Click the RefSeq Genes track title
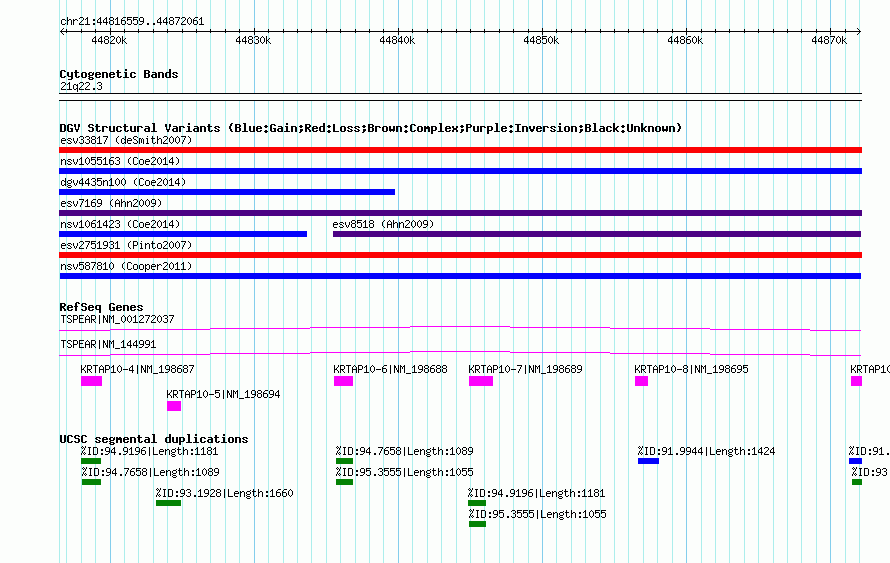The width and height of the screenshot is (890, 563). coord(101,307)
